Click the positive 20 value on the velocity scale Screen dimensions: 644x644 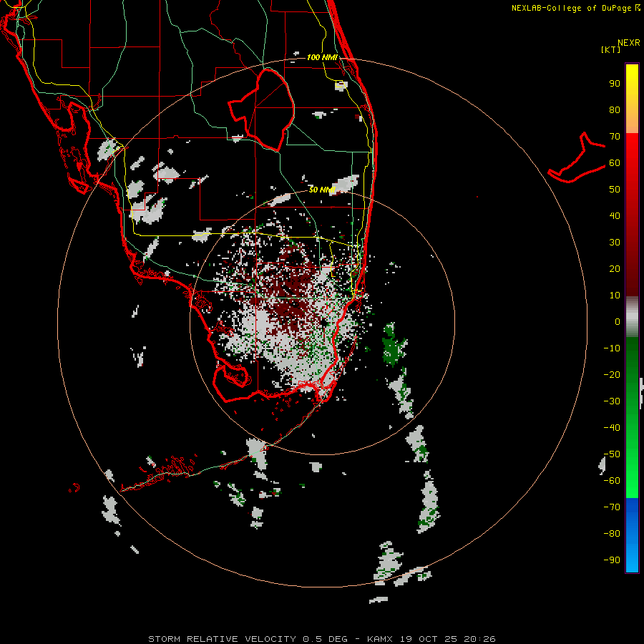[615, 269]
